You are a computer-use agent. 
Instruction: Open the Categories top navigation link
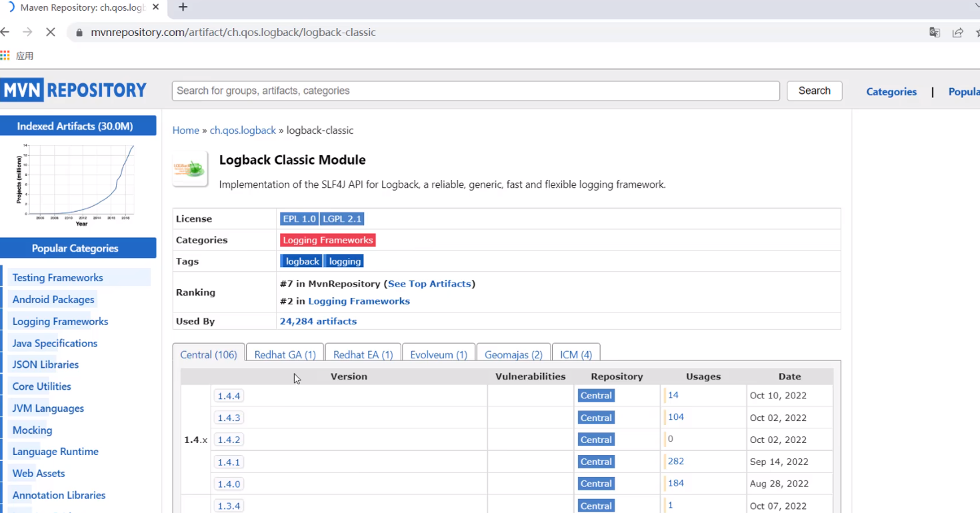click(891, 92)
